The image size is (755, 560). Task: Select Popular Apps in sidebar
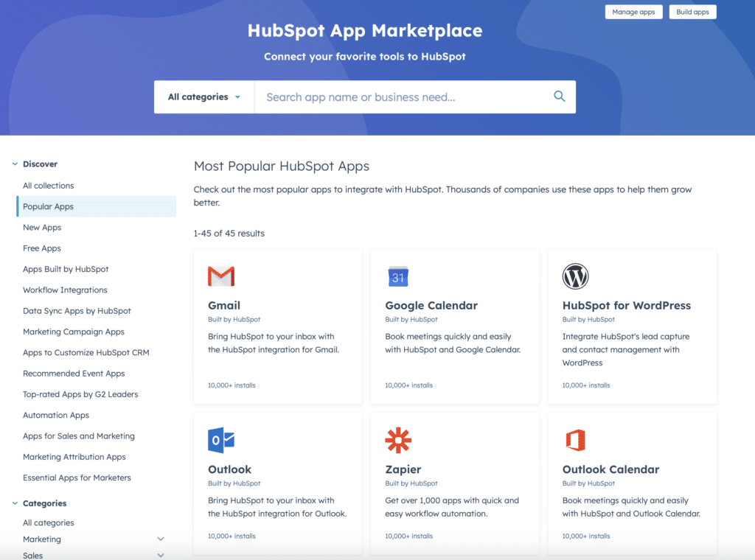[97, 206]
